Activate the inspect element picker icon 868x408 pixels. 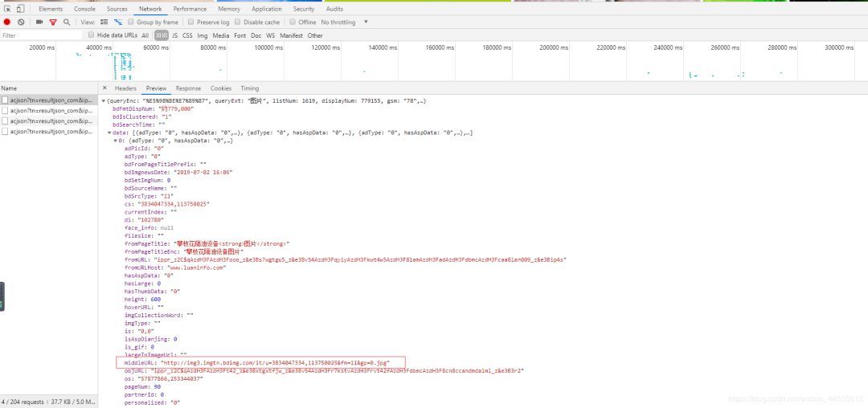(8, 9)
